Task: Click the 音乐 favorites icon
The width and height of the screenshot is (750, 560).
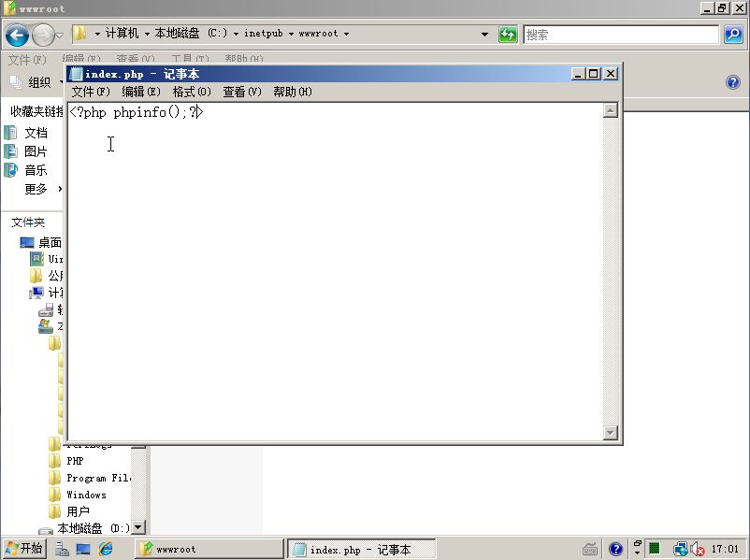Action: coord(10,170)
